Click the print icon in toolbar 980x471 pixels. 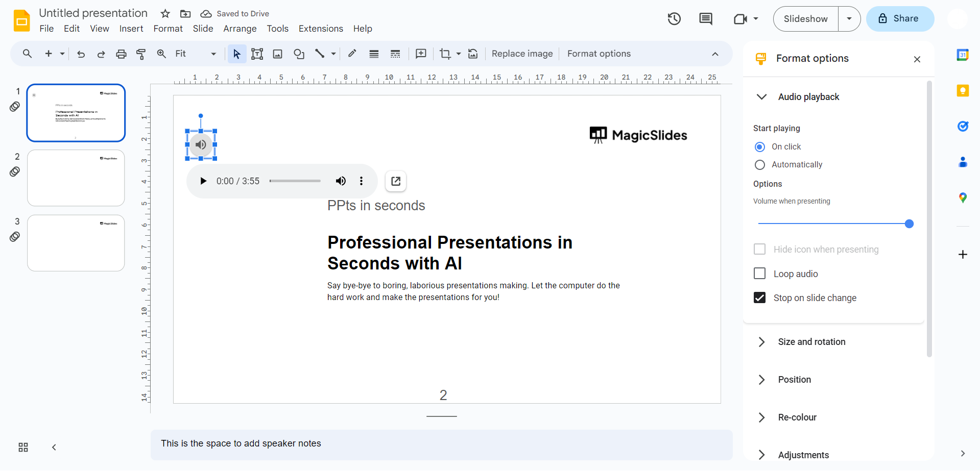coord(121,54)
